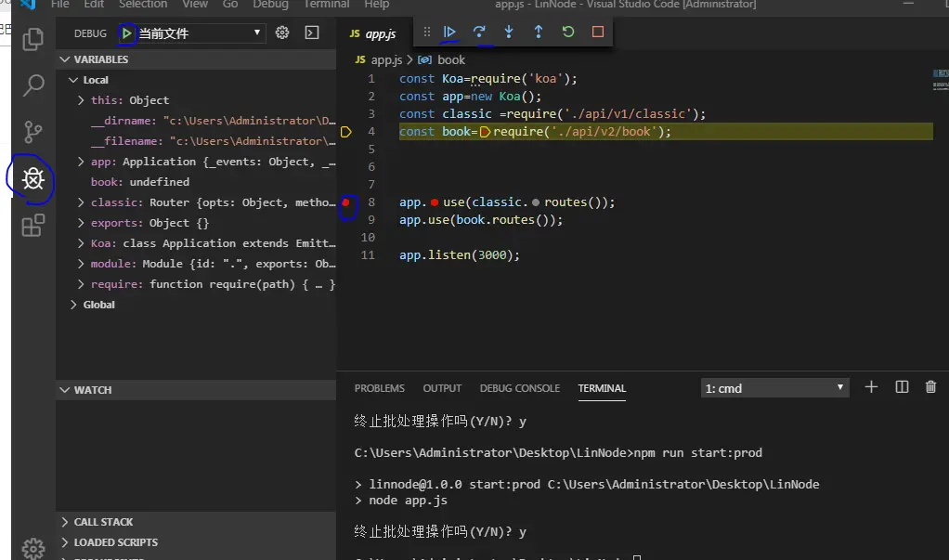The height and width of the screenshot is (560, 949).
Task: Open the terminal selector '1: cmd' dropdown
Action: click(774, 388)
